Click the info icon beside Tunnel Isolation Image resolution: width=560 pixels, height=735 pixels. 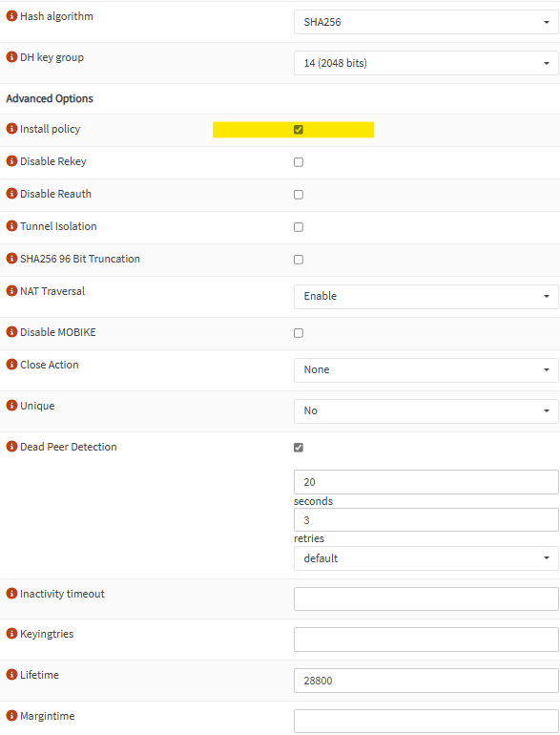(x=11, y=226)
